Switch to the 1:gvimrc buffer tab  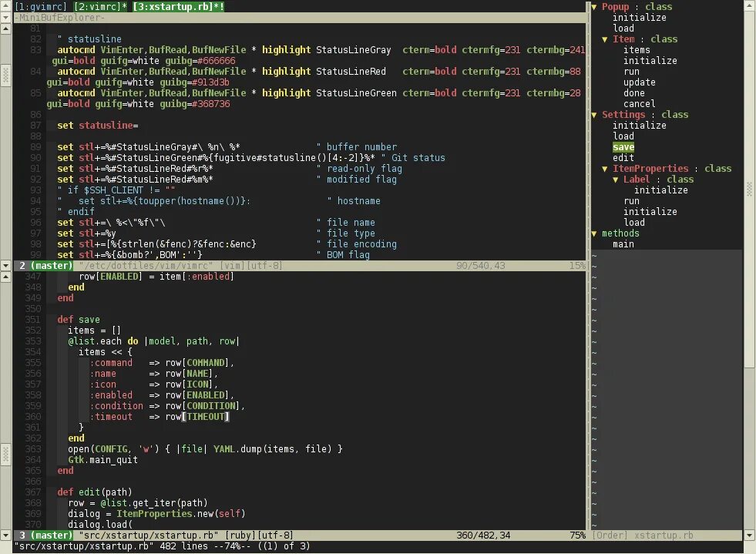pos(41,7)
